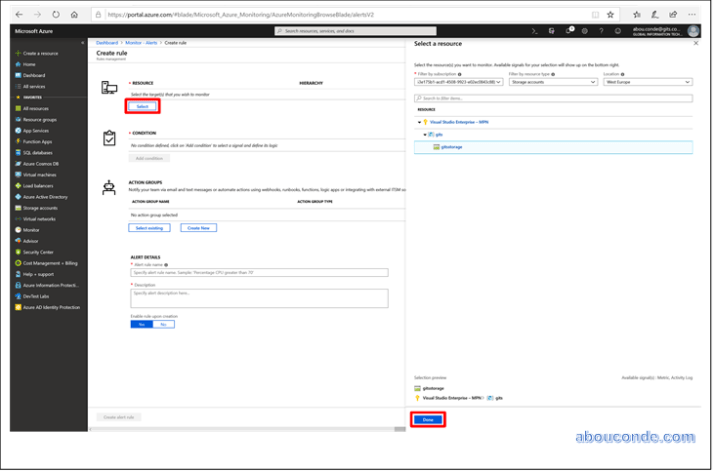
Task: Open the Location dropdown
Action: (x=646, y=83)
